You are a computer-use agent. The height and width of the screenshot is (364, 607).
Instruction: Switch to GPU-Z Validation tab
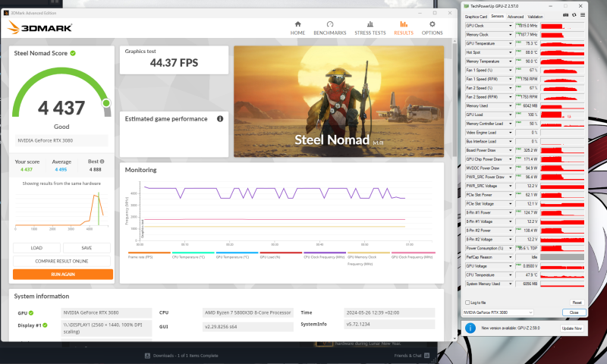[x=535, y=17]
